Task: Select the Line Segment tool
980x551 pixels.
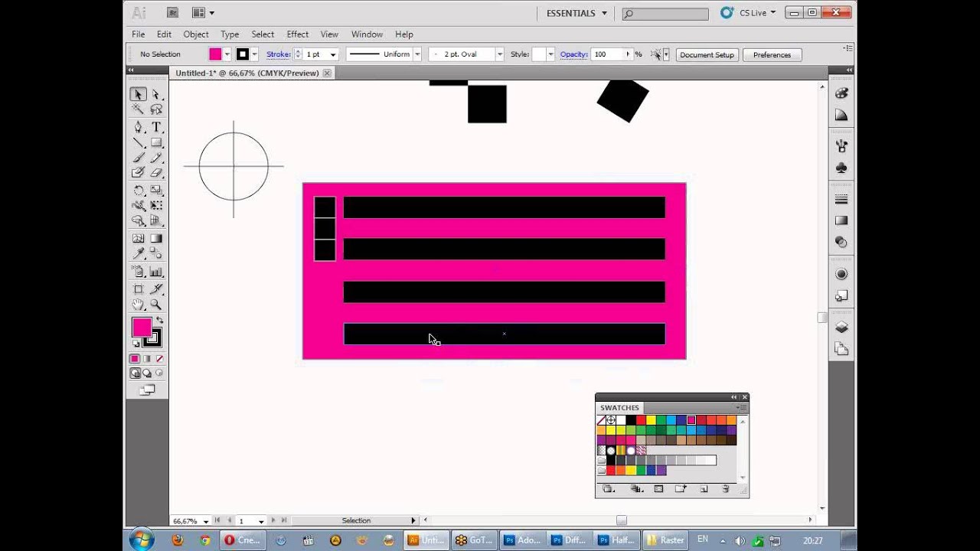Action: pos(139,142)
